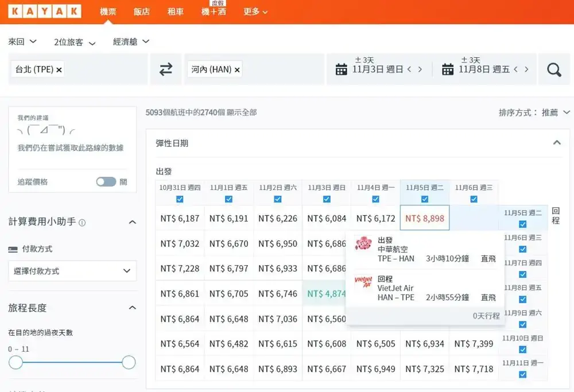Remove 河內 (HAN) from destination field
Viewport: 574px width, 392px height.
pos(237,69)
